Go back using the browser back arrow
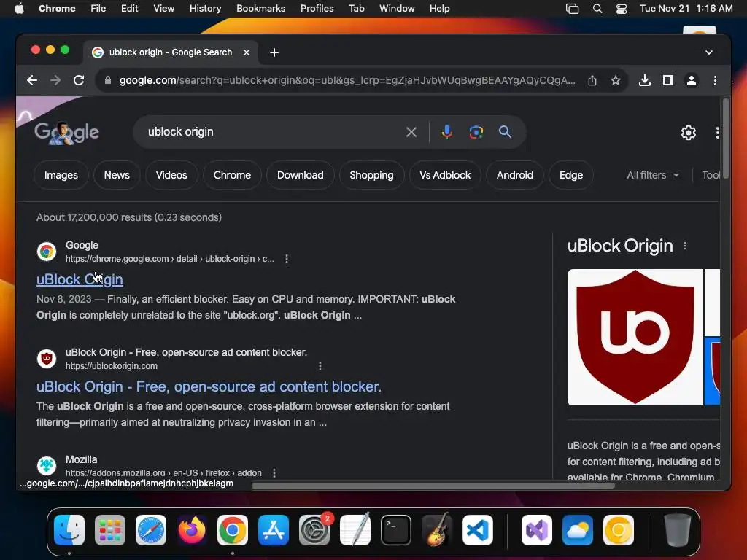Viewport: 747px width, 560px height. (x=32, y=80)
